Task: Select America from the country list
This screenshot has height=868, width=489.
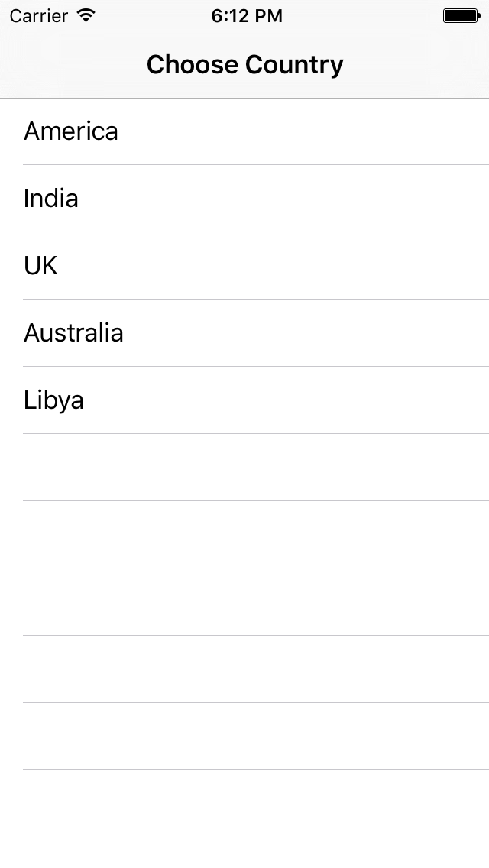Action: click(244, 131)
